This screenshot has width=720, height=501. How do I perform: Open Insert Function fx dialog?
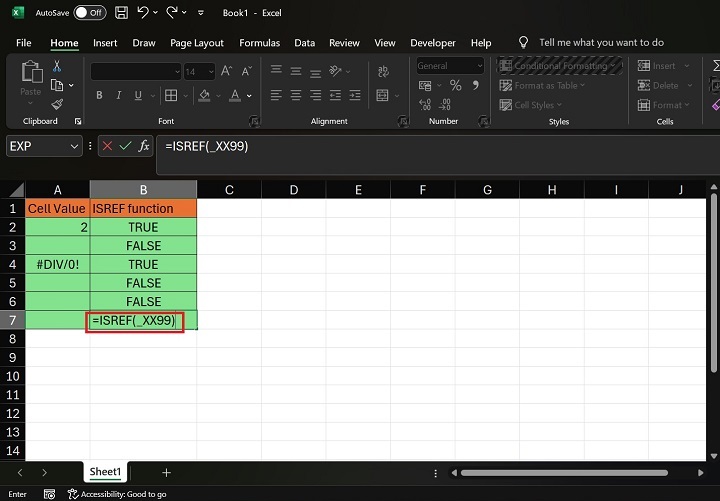pyautogui.click(x=144, y=146)
